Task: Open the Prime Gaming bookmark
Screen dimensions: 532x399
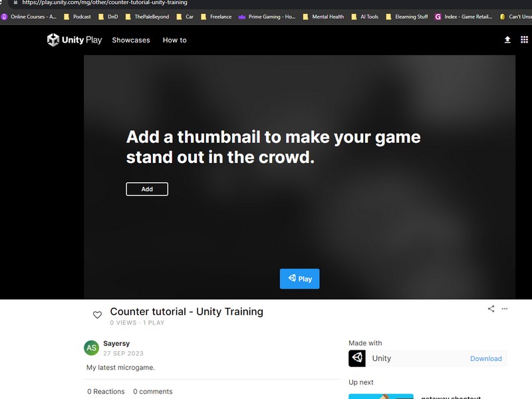Action: (x=267, y=17)
